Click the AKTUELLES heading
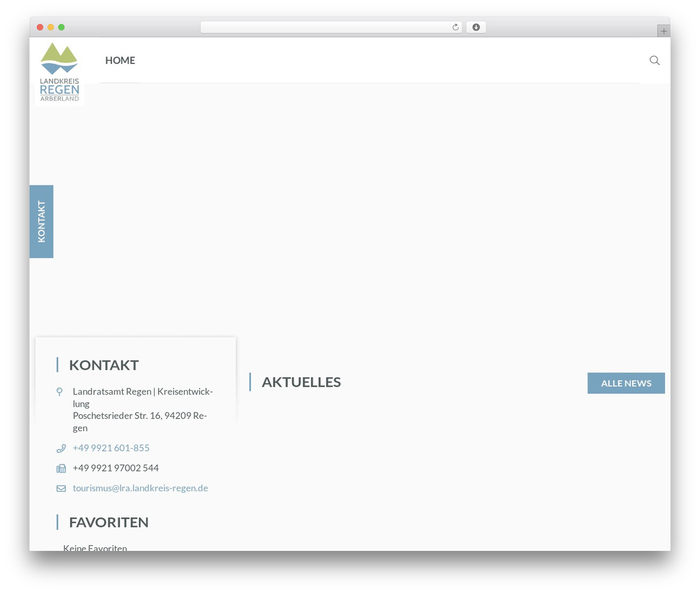Screen dimensions: 700x593 point(301,382)
